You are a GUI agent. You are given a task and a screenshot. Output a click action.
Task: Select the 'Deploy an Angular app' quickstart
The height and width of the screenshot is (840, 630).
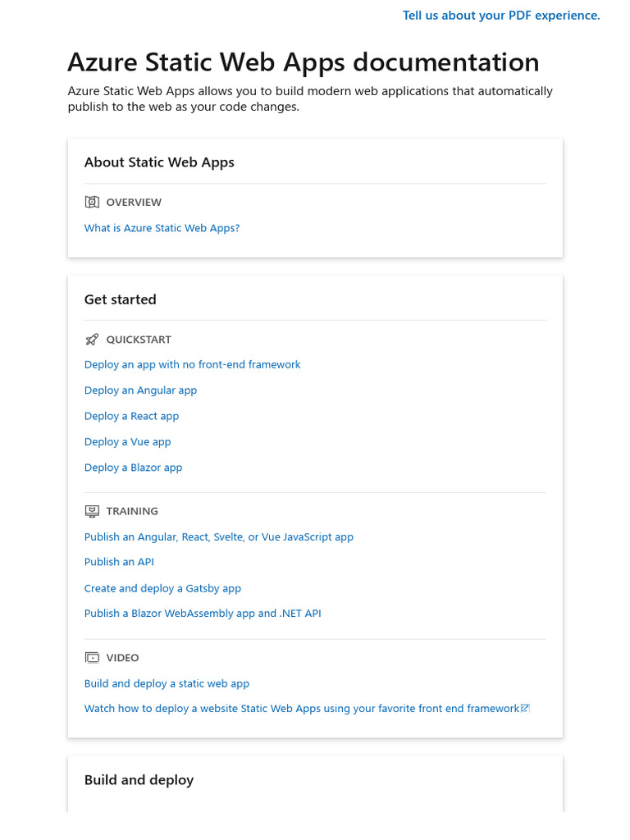click(x=140, y=390)
